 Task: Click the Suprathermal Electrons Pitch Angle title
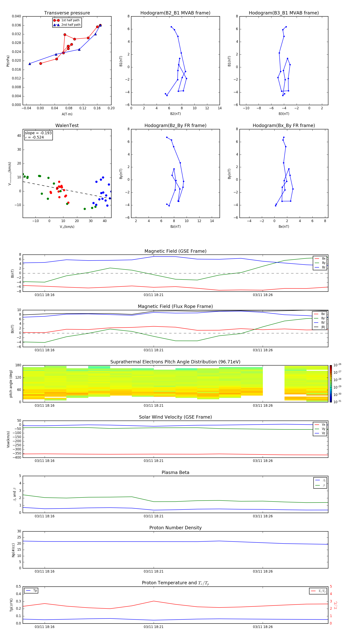(175, 362)
